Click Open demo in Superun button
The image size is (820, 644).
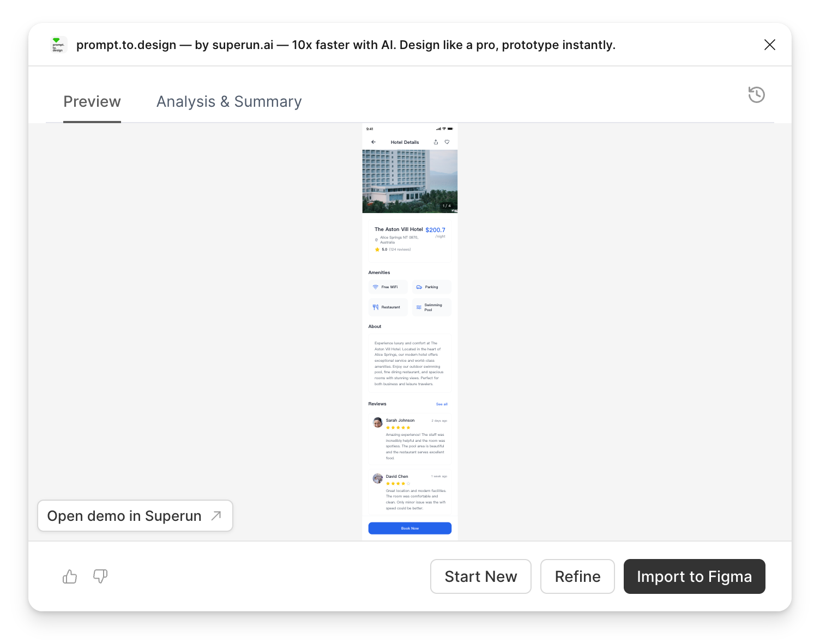[x=135, y=516]
